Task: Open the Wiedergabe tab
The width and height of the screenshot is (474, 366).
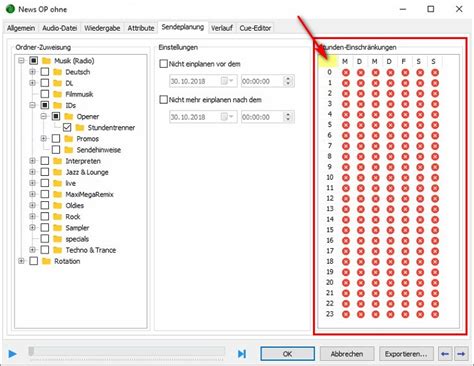Action: pos(102,28)
